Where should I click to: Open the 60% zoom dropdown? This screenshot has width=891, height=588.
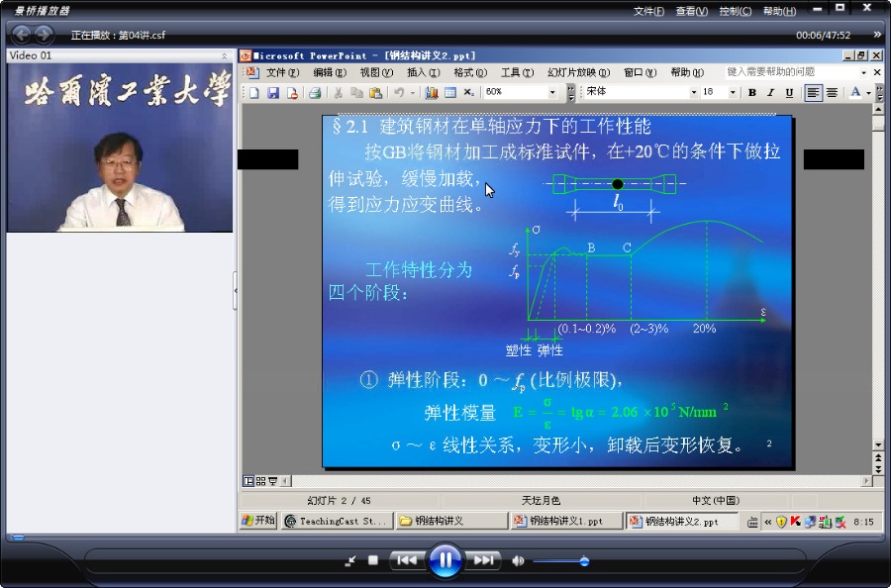click(x=551, y=92)
